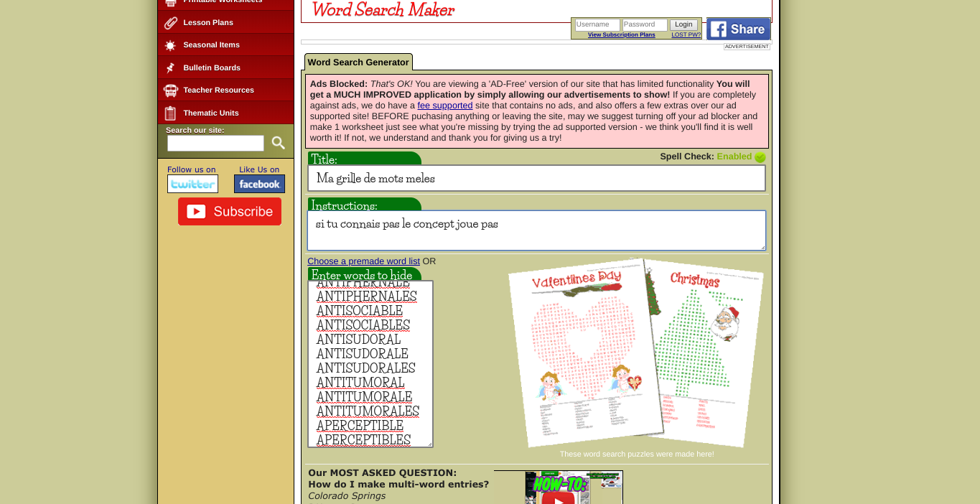
Task: Click the Seasonal Items sun icon
Action: coord(170,45)
